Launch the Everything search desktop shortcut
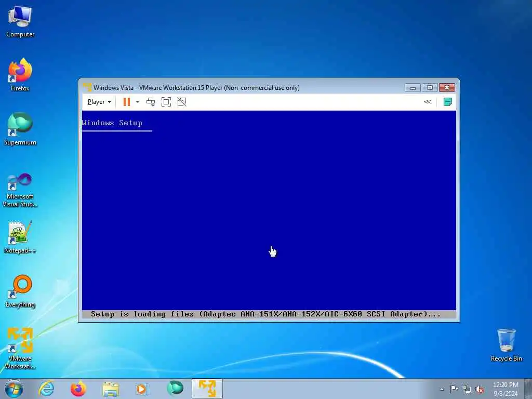 click(20, 291)
